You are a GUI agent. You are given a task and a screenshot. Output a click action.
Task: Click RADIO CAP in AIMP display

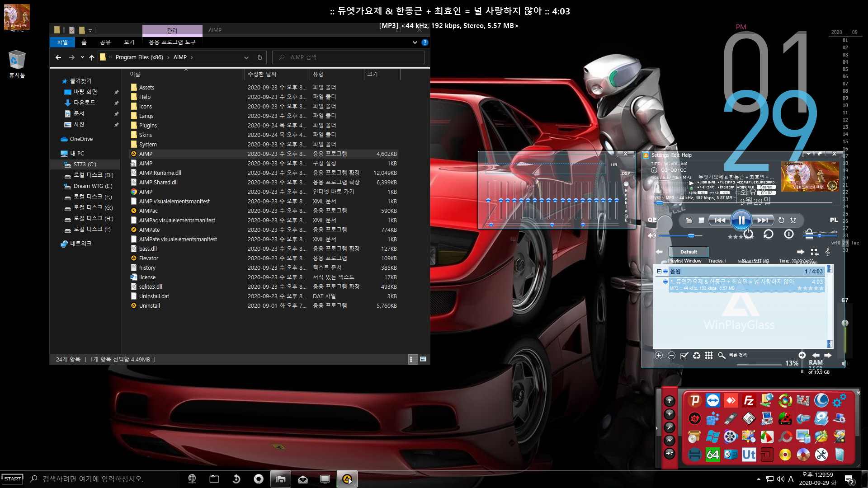tap(726, 187)
